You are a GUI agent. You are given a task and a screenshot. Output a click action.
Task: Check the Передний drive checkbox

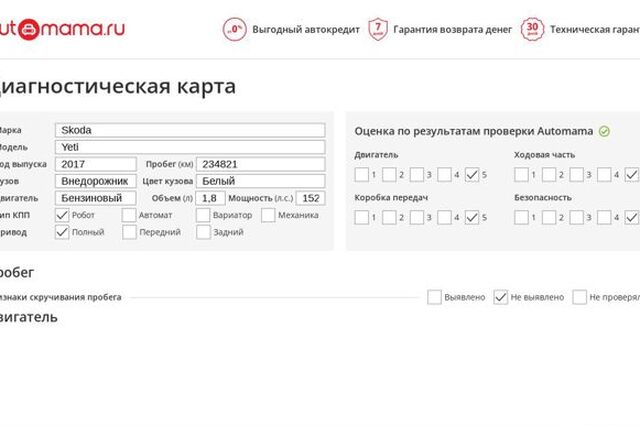(x=129, y=232)
